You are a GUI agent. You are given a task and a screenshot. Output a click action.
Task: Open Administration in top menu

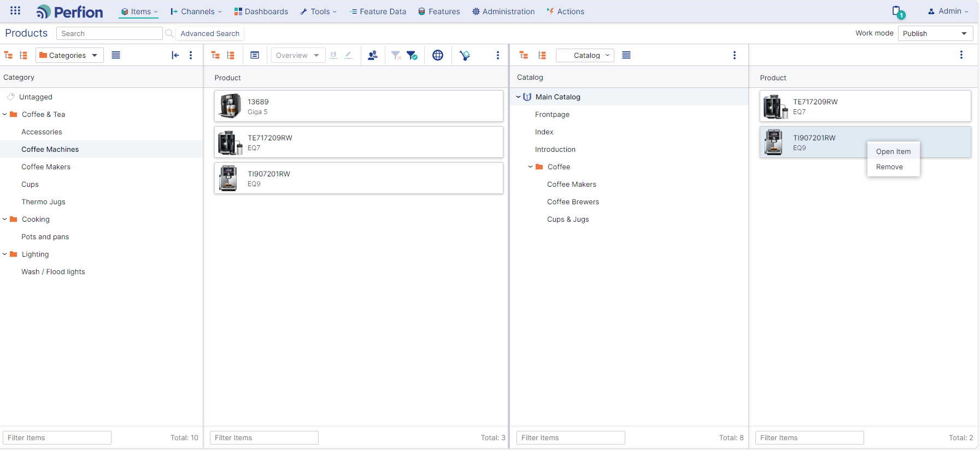[x=503, y=11]
